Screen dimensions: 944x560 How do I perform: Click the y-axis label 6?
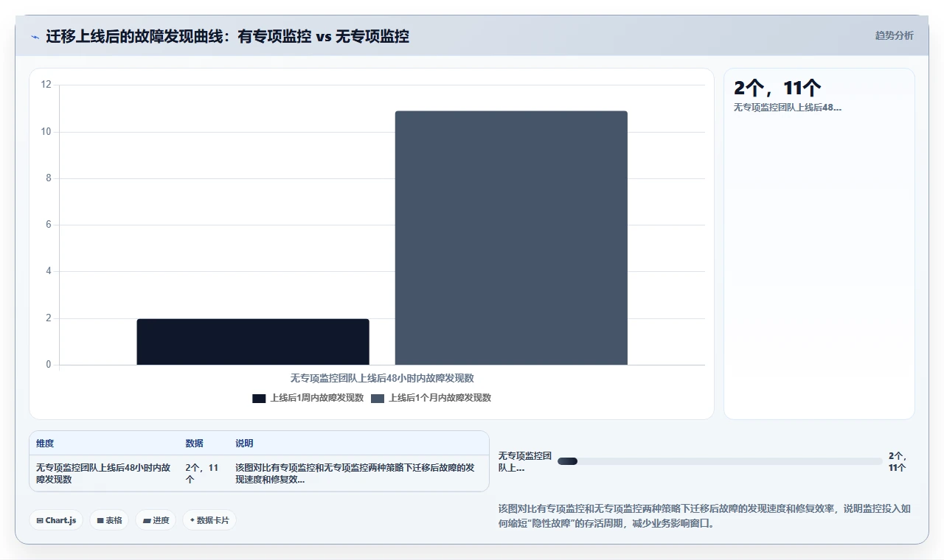[x=49, y=225]
